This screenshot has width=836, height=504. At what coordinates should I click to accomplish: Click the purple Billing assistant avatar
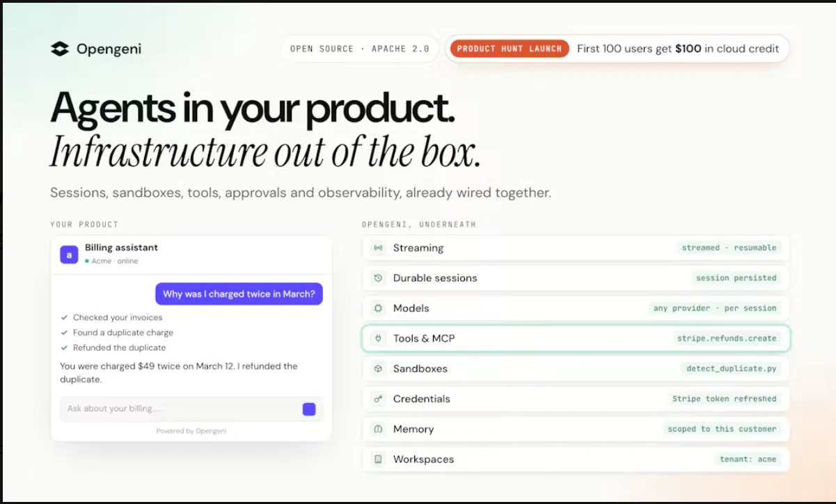pos(69,255)
